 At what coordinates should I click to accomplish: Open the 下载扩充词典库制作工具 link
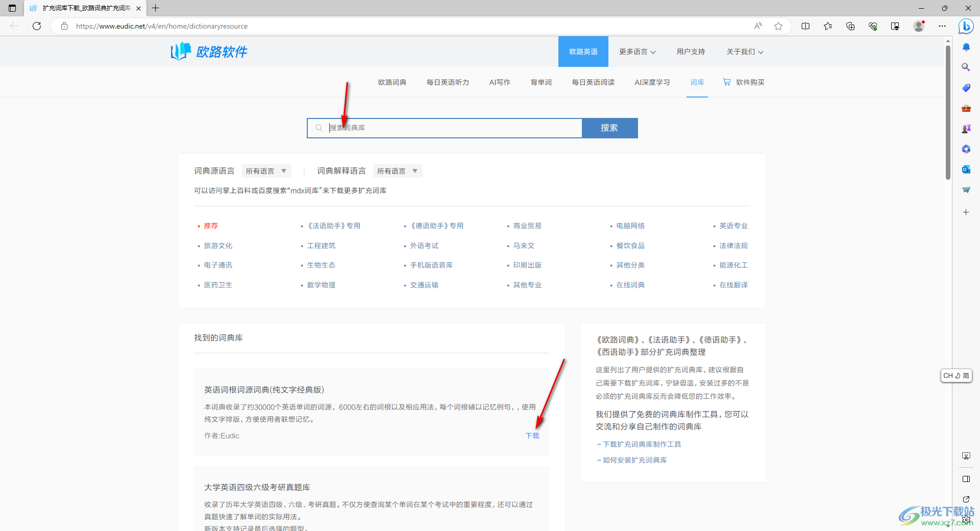pos(642,444)
